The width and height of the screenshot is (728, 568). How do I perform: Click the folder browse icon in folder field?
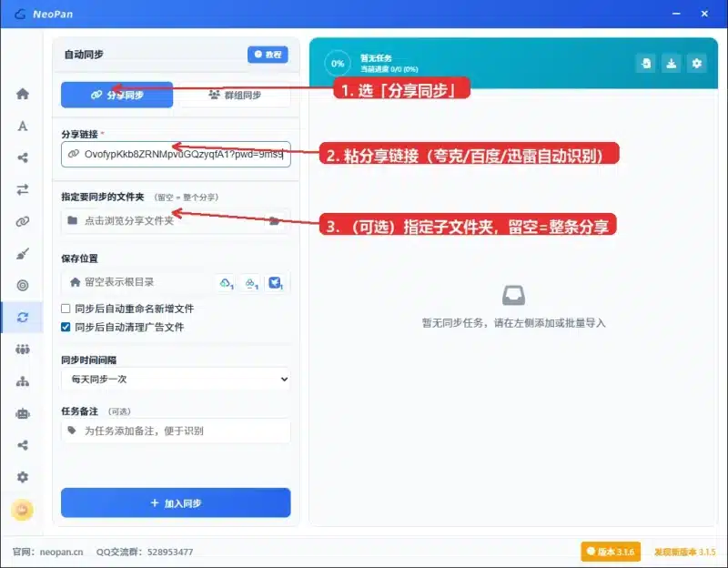[x=275, y=220]
